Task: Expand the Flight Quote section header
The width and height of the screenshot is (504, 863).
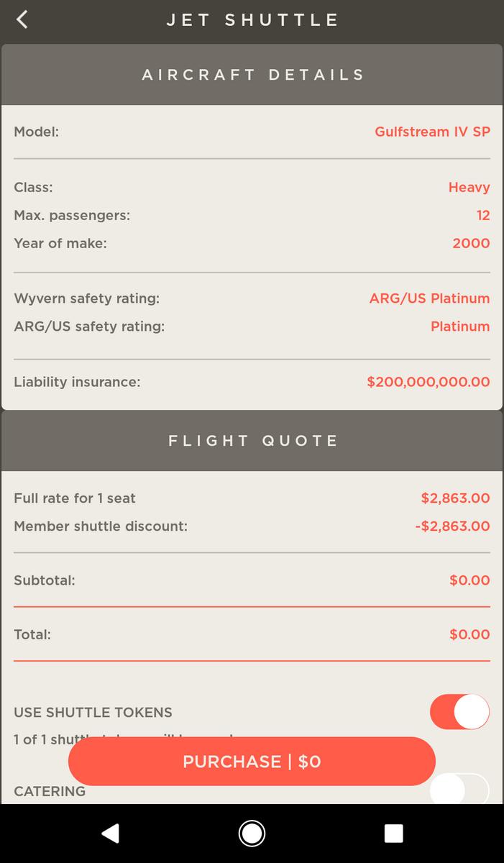Action: [252, 440]
